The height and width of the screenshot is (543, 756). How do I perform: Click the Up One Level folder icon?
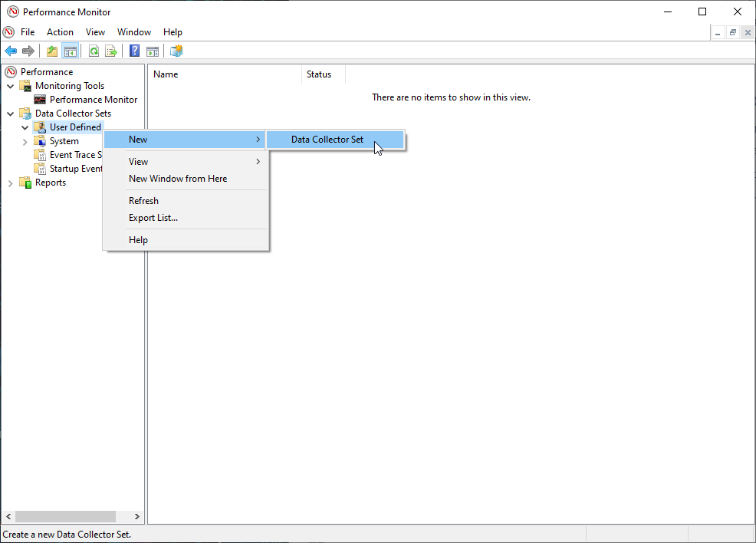coord(52,51)
